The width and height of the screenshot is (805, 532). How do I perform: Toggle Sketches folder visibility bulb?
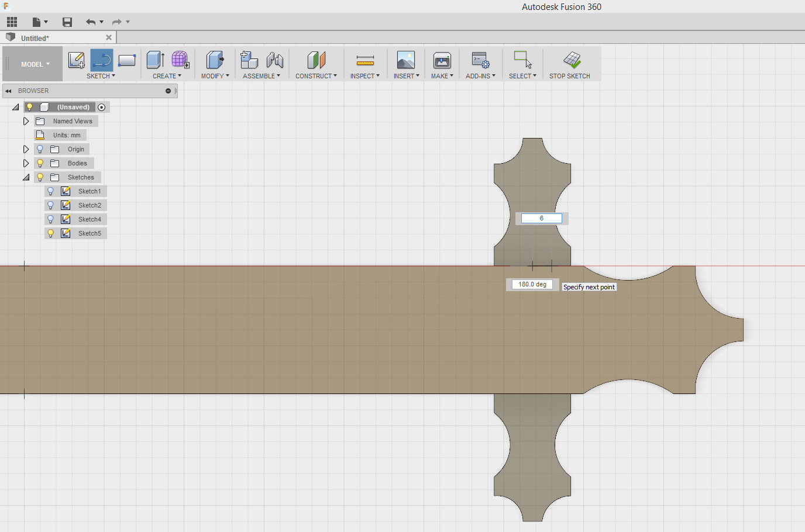(x=40, y=177)
